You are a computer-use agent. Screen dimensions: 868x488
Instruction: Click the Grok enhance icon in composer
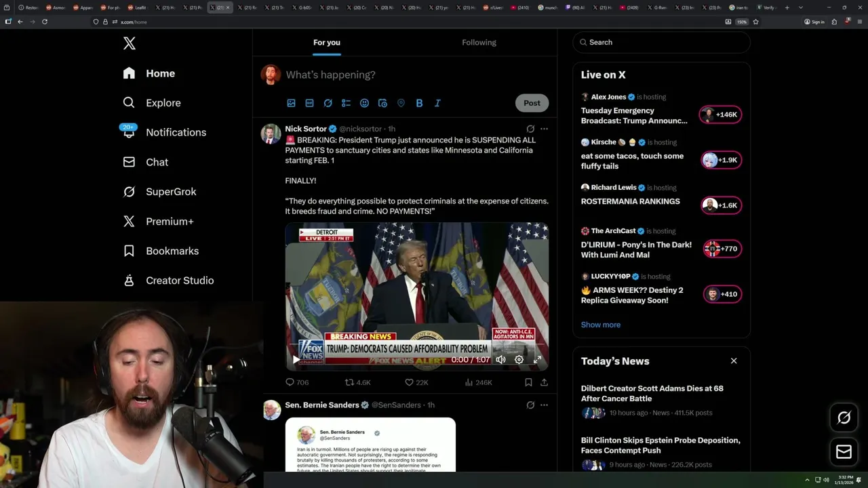click(x=328, y=103)
